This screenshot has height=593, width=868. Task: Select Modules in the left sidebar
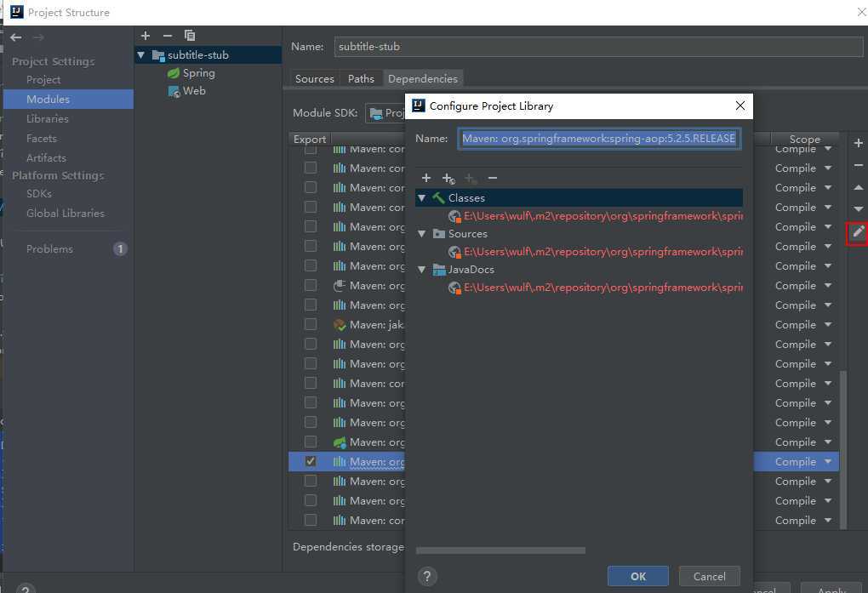tap(68, 99)
